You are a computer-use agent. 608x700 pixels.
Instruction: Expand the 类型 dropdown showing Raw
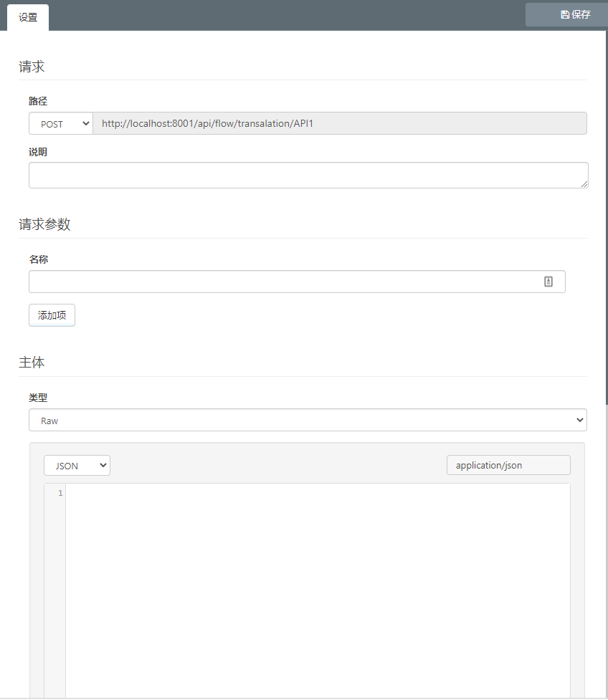click(x=308, y=421)
